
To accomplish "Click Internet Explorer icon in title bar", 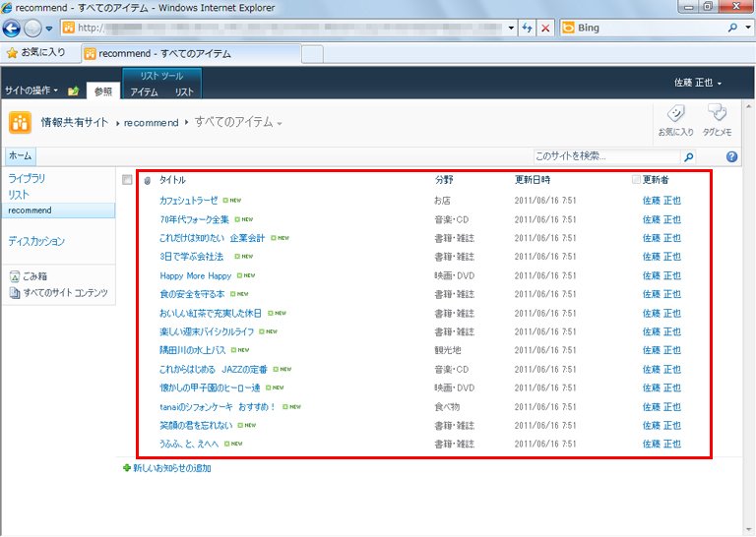I will [7, 7].
